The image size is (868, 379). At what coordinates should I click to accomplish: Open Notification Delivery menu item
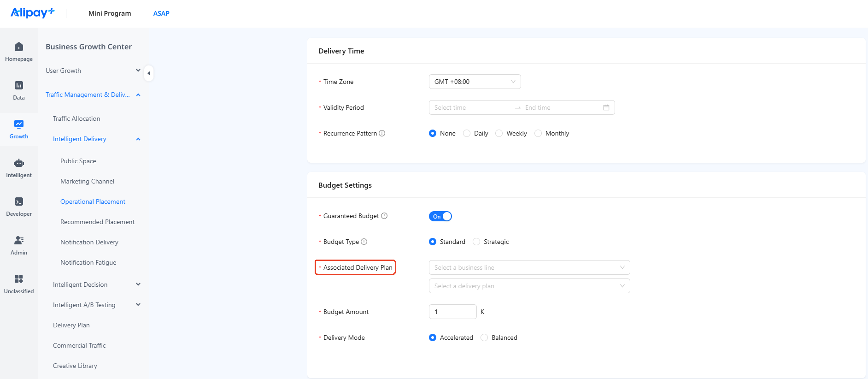click(x=89, y=242)
